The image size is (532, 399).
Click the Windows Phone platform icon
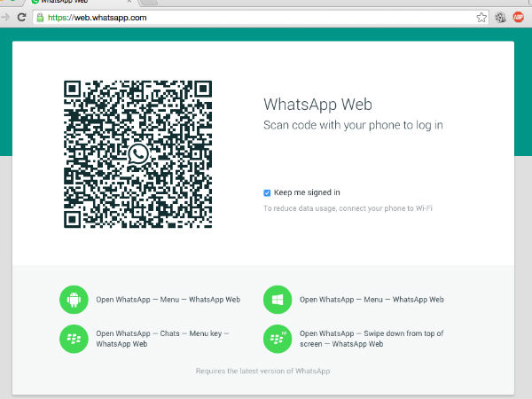pyautogui.click(x=278, y=300)
